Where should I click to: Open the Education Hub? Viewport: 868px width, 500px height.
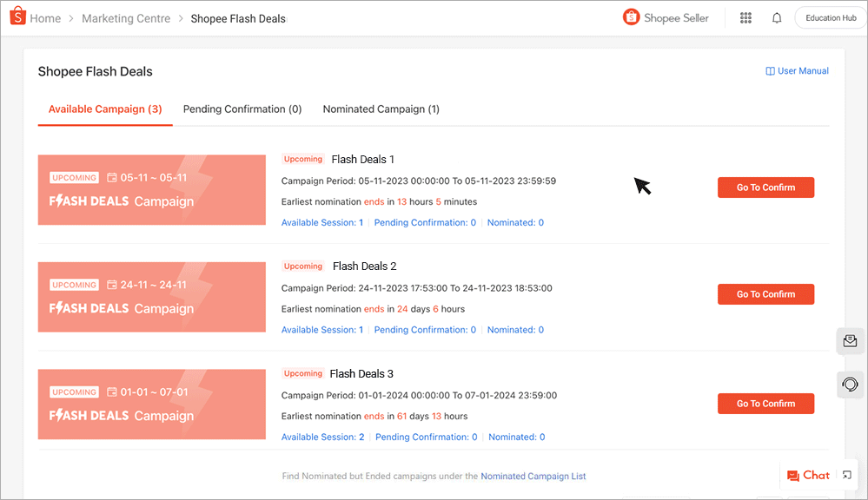(829, 16)
